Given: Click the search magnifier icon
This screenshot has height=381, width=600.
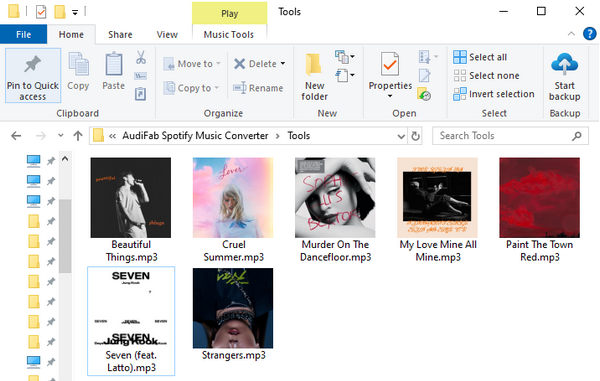Looking at the screenshot, I should (x=577, y=136).
